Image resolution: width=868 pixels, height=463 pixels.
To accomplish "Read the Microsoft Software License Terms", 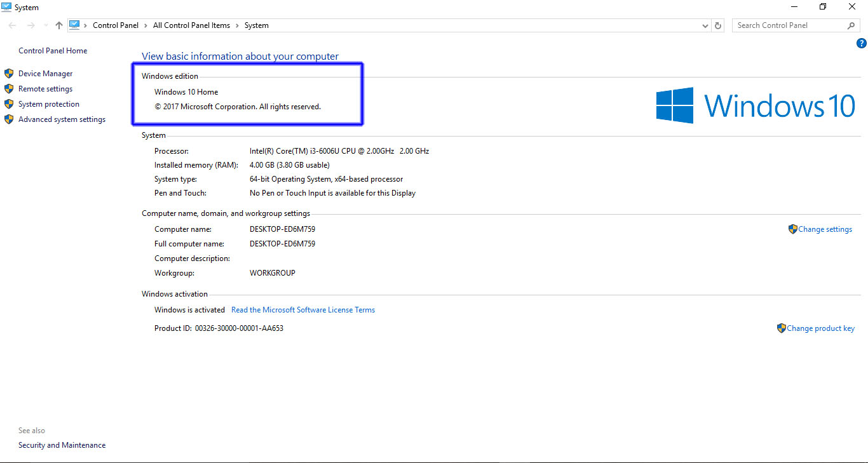I will click(x=303, y=310).
